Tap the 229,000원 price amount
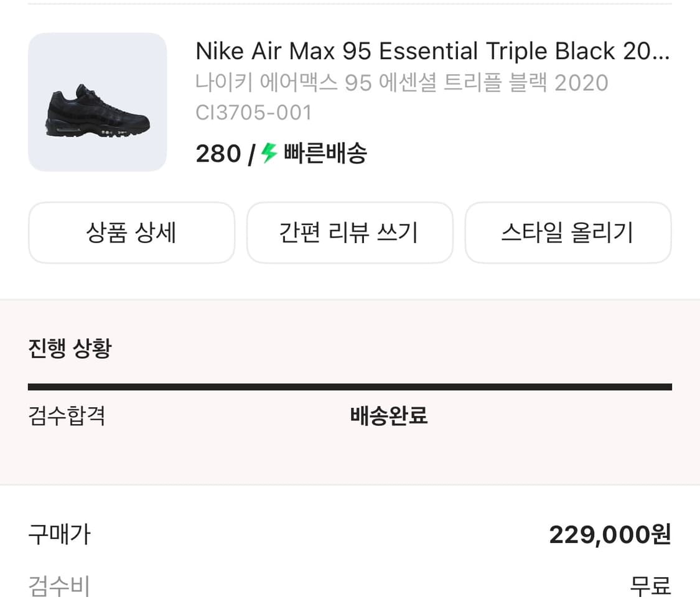Screen dimensions: 700x615 coord(609,535)
